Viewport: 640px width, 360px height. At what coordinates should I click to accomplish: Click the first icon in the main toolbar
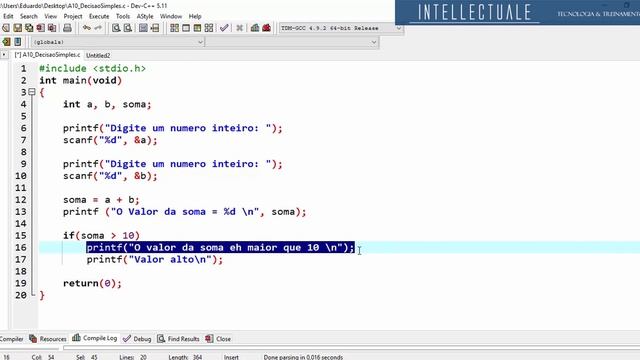(6, 28)
